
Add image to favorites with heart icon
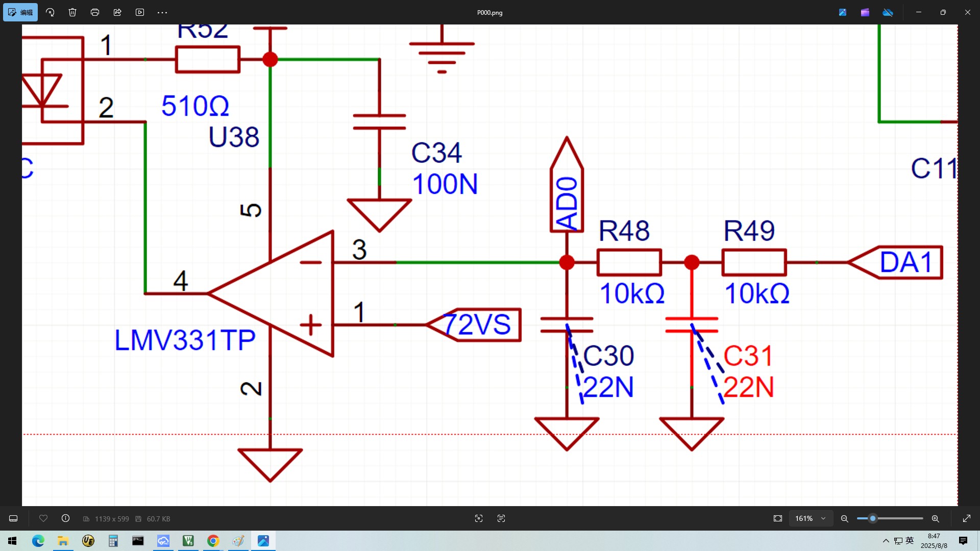click(x=43, y=518)
